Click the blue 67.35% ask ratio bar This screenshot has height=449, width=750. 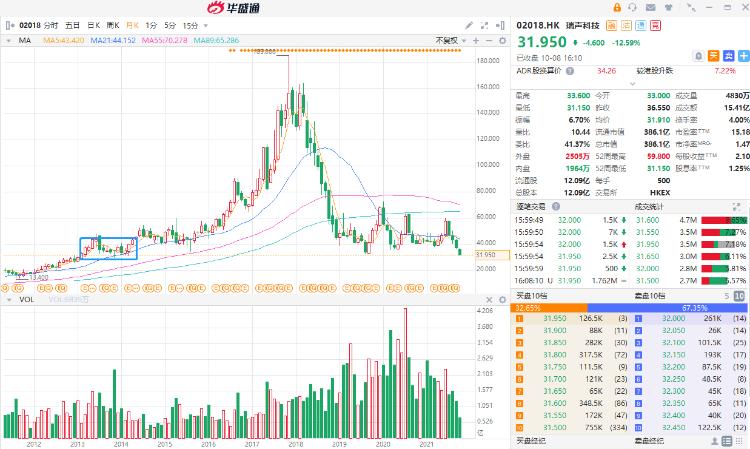pos(668,308)
